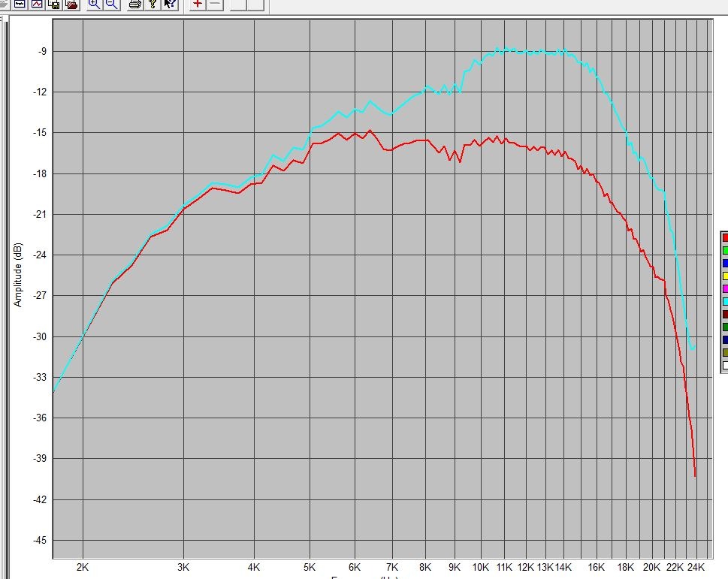Select the yellow legend swatch

725,276
